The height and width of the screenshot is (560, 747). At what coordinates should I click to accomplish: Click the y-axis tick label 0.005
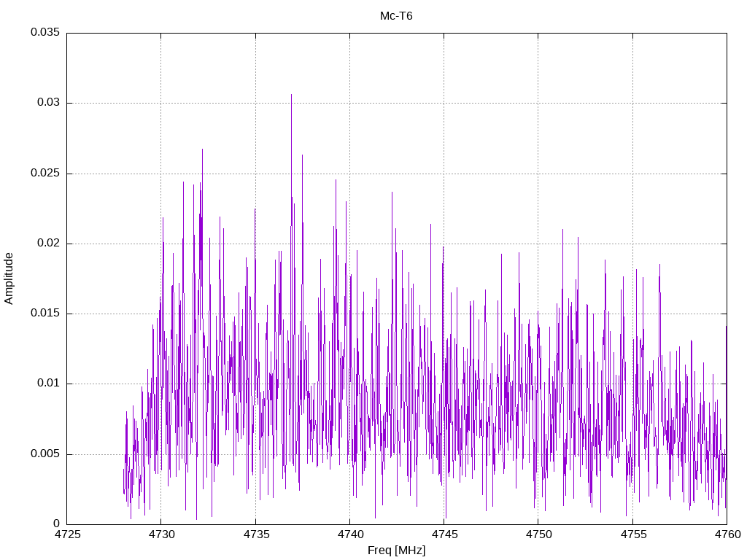45,454
